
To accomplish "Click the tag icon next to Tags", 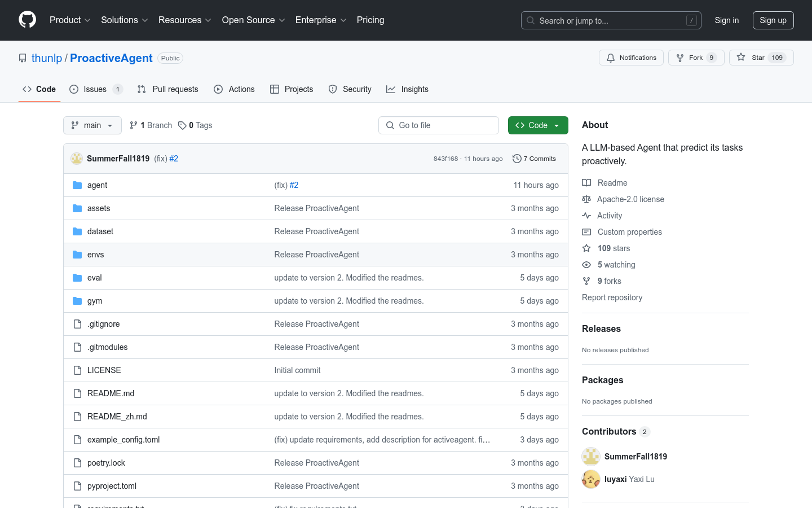I will (x=182, y=125).
